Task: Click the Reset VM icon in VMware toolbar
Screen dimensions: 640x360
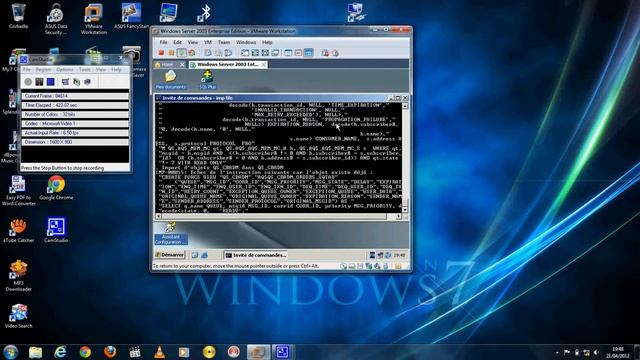Action: tap(191, 53)
